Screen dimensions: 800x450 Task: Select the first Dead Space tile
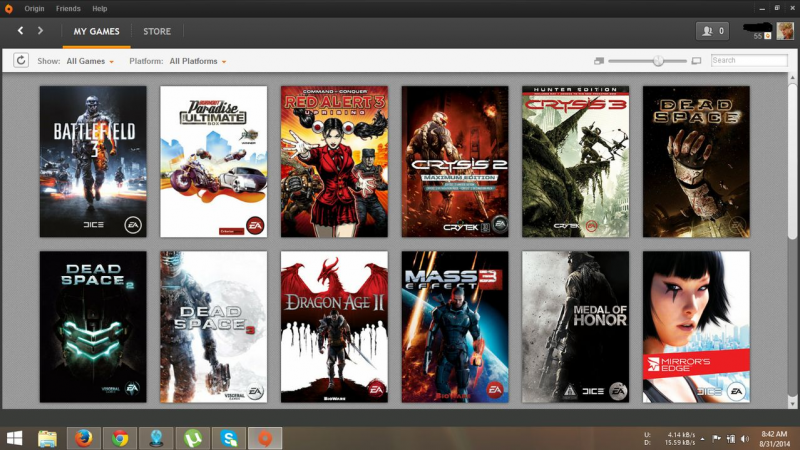pos(696,162)
